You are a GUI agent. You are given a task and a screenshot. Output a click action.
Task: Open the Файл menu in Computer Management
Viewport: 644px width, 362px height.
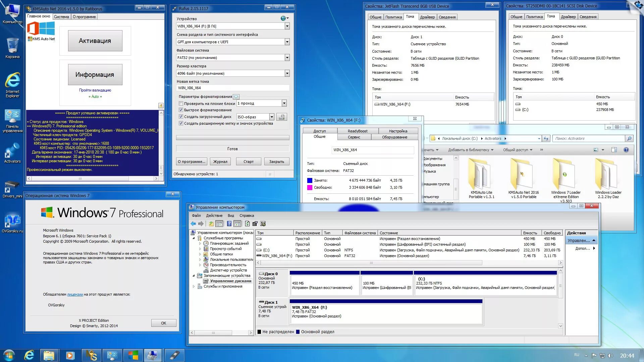(x=196, y=216)
